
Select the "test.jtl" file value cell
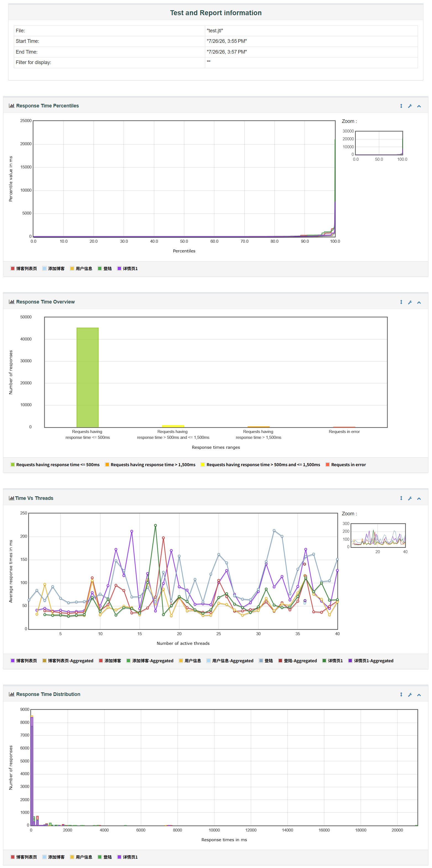pyautogui.click(x=311, y=31)
